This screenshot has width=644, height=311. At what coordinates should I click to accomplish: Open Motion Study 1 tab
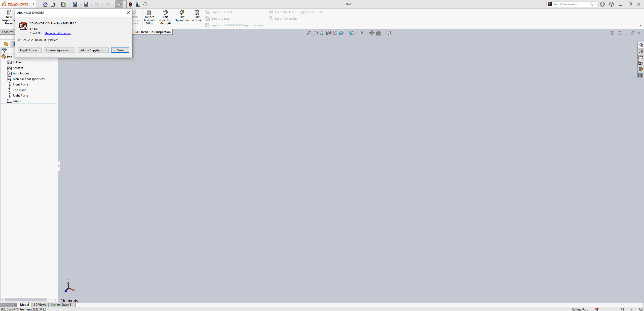point(61,305)
